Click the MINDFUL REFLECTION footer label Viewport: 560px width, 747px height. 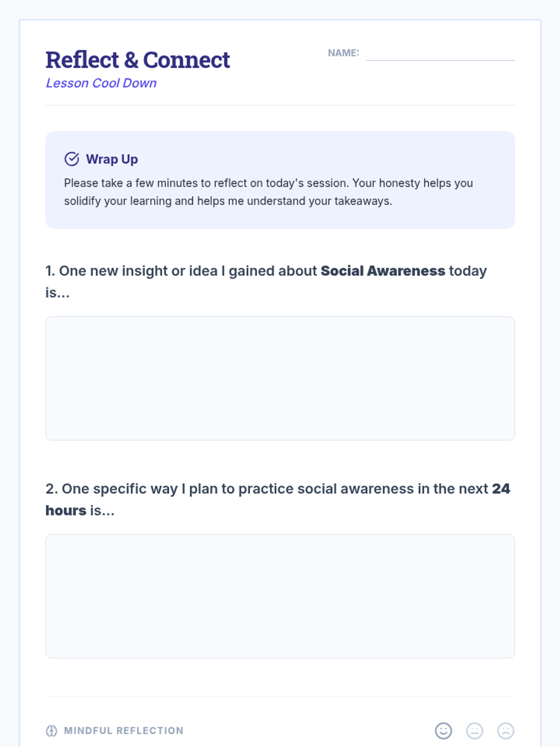124,731
